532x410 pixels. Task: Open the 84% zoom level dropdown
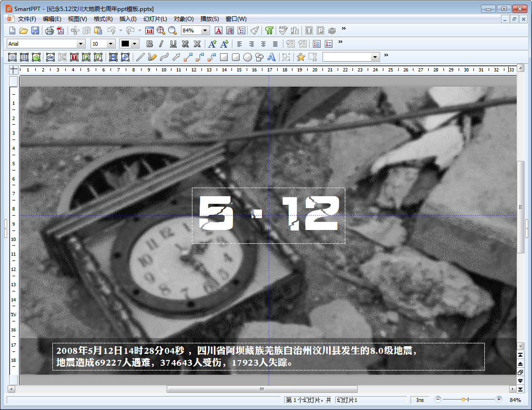(205, 30)
